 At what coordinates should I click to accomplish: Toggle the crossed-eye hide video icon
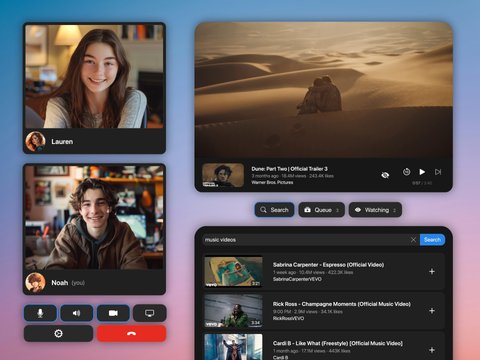(385, 175)
